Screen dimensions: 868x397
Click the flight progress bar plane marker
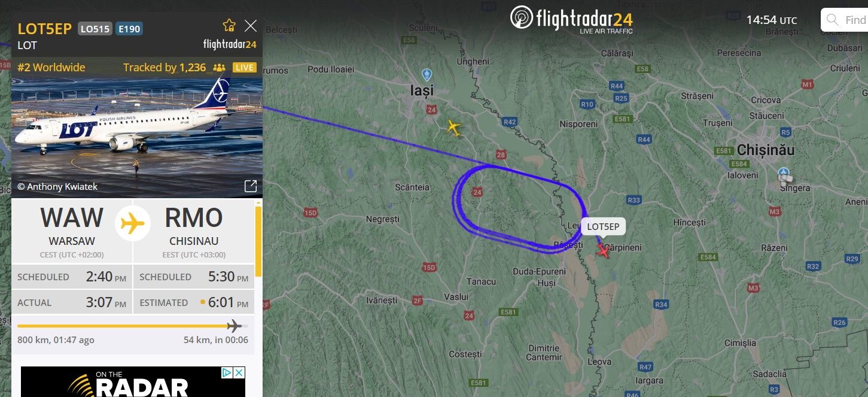click(234, 326)
